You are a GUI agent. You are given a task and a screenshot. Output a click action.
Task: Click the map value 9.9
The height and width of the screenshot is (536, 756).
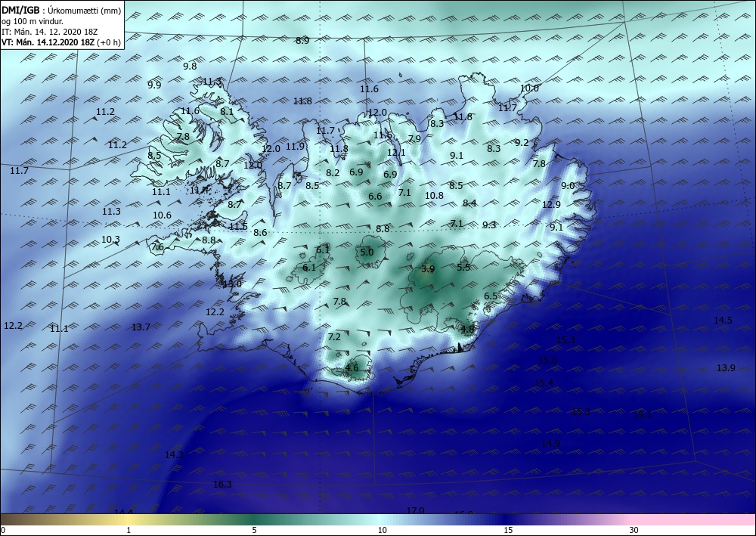click(154, 85)
